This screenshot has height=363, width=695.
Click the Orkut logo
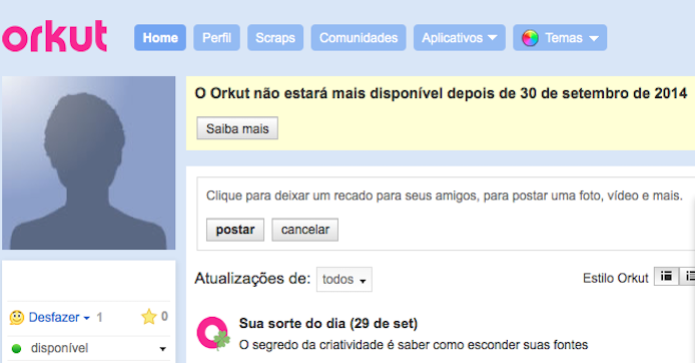tap(55, 36)
